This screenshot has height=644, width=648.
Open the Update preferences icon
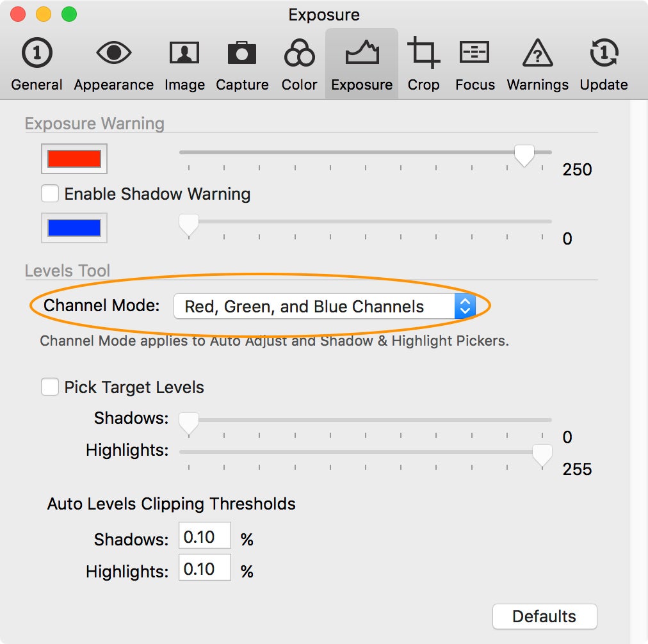[604, 64]
